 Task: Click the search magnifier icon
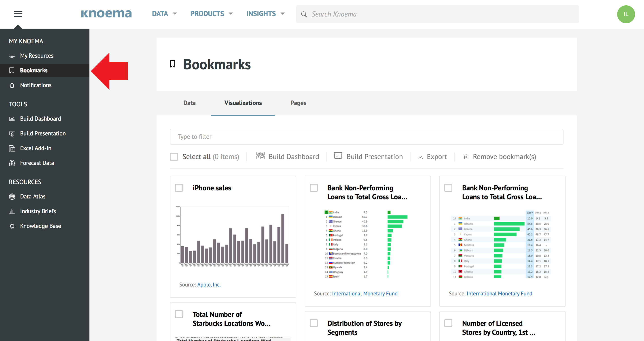[304, 14]
